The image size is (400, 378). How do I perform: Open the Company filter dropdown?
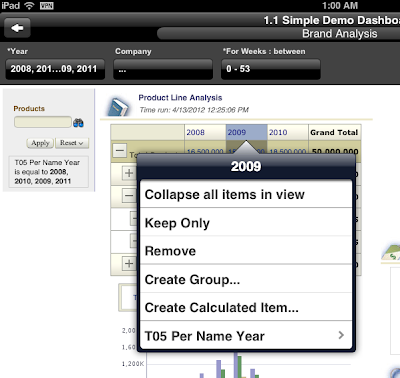(x=163, y=69)
